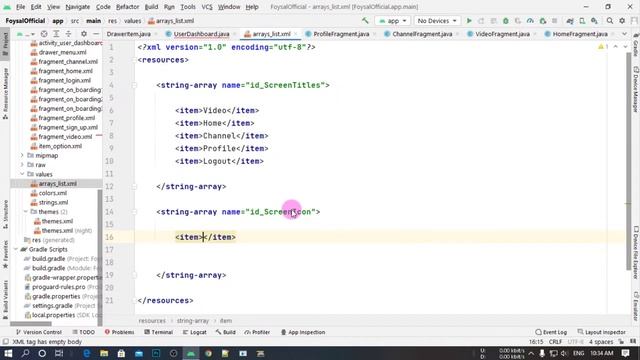640x360 pixels.
Task: Click cursor position 16:15 in status bar
Action: 536,342
